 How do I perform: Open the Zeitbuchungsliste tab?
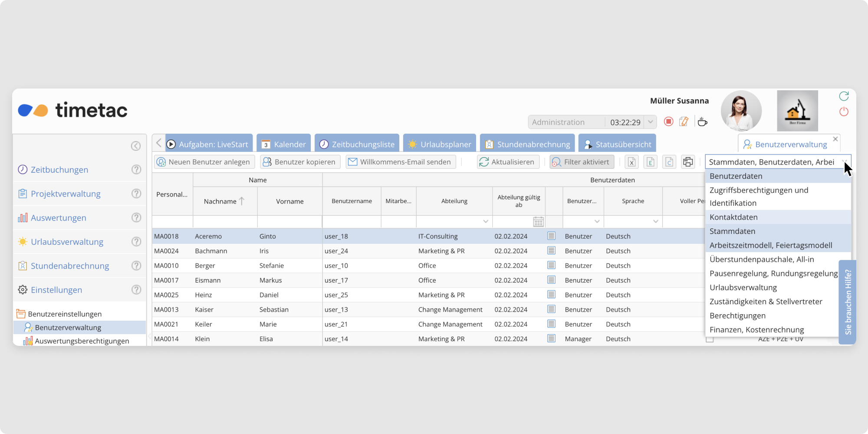[357, 144]
